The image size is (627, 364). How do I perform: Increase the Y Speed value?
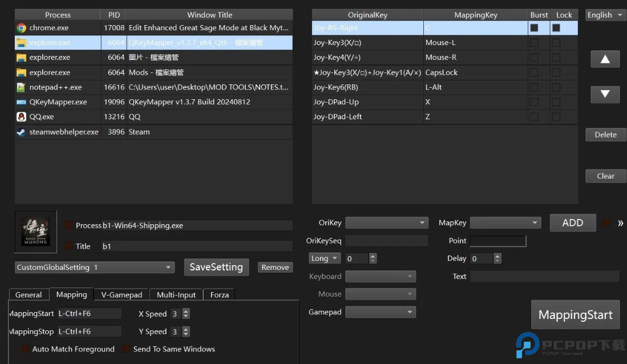[185, 329]
